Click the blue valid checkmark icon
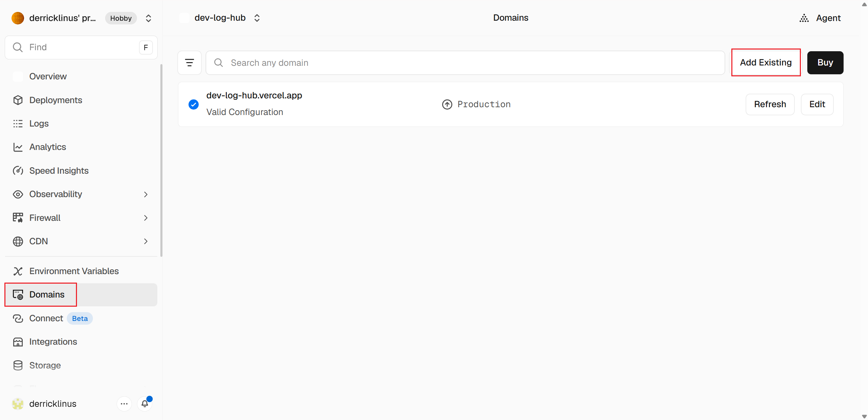 194,104
